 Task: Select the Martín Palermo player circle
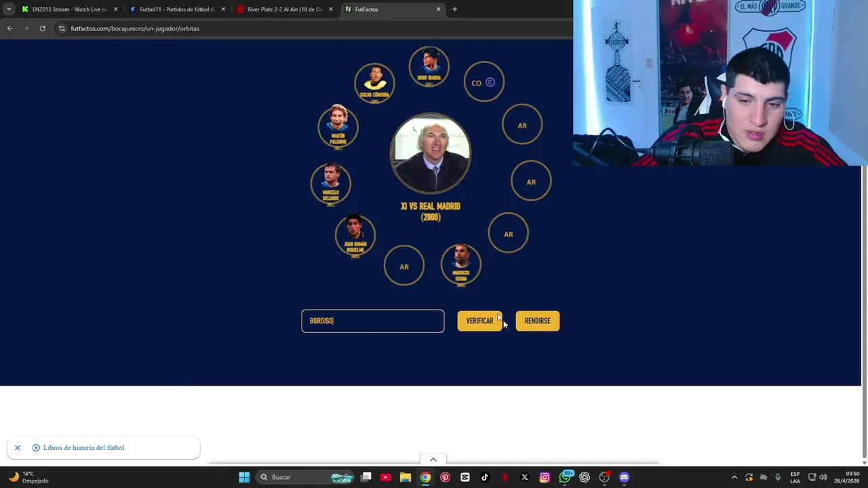[x=338, y=126]
